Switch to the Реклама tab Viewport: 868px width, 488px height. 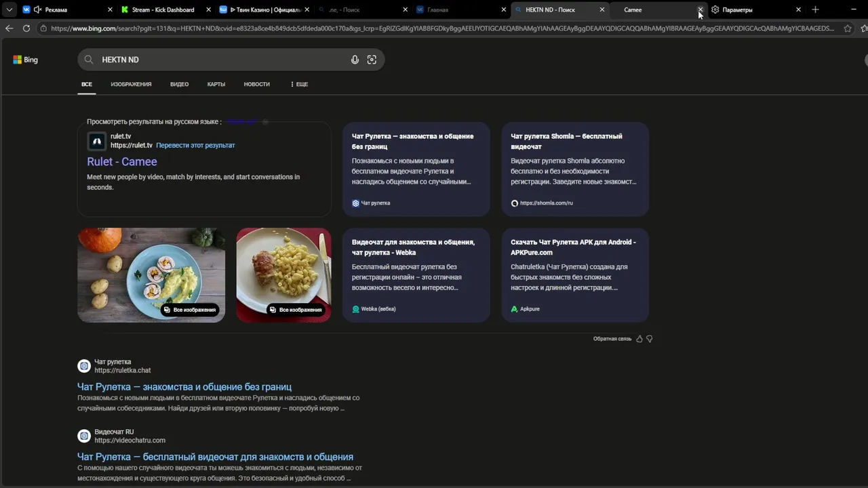pyautogui.click(x=68, y=9)
